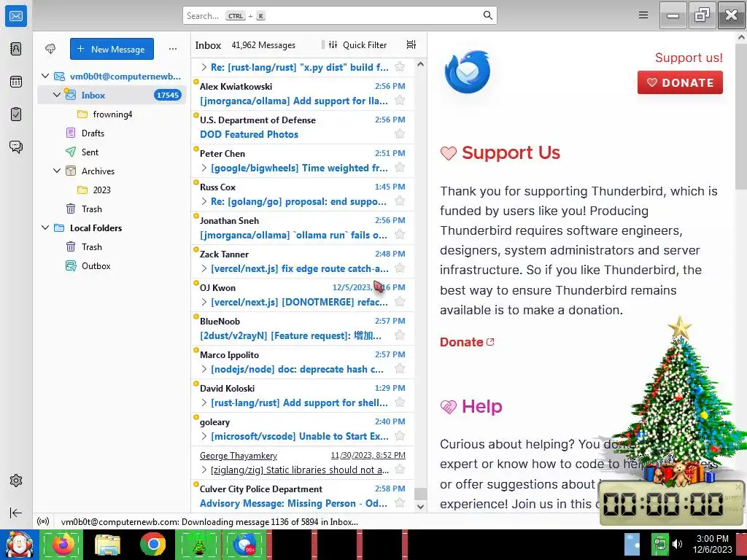Click the Get Messages cloud icon

click(x=50, y=49)
